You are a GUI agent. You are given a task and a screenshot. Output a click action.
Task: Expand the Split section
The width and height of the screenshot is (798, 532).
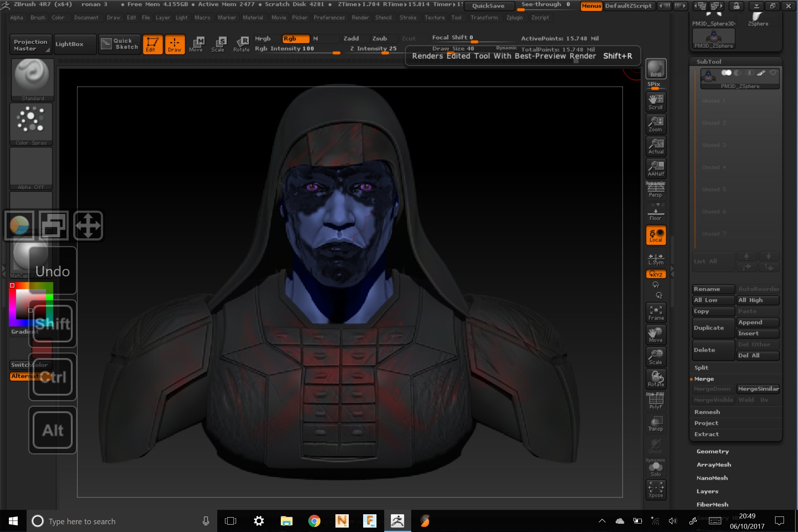pyautogui.click(x=701, y=368)
